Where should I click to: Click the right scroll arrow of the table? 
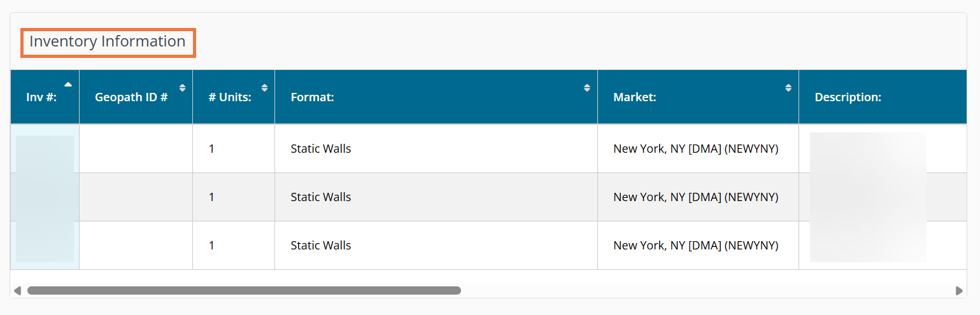[x=959, y=291]
